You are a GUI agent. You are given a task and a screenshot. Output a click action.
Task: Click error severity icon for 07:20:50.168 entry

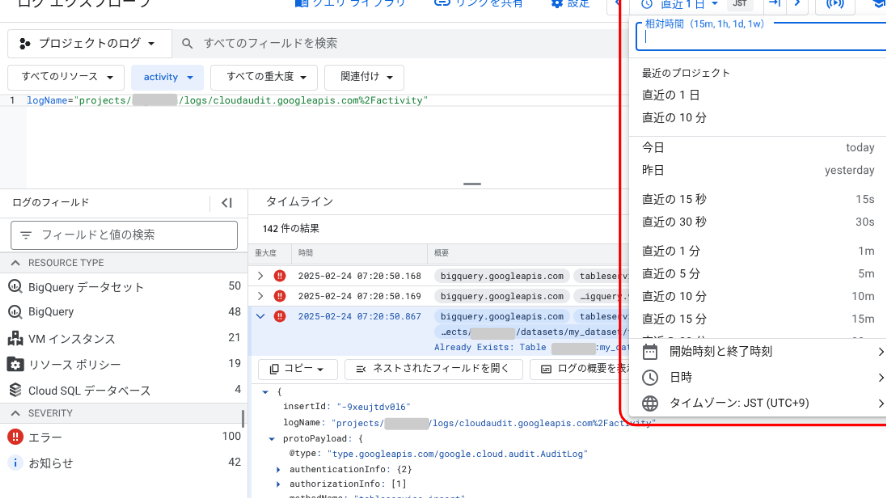pyautogui.click(x=280, y=276)
